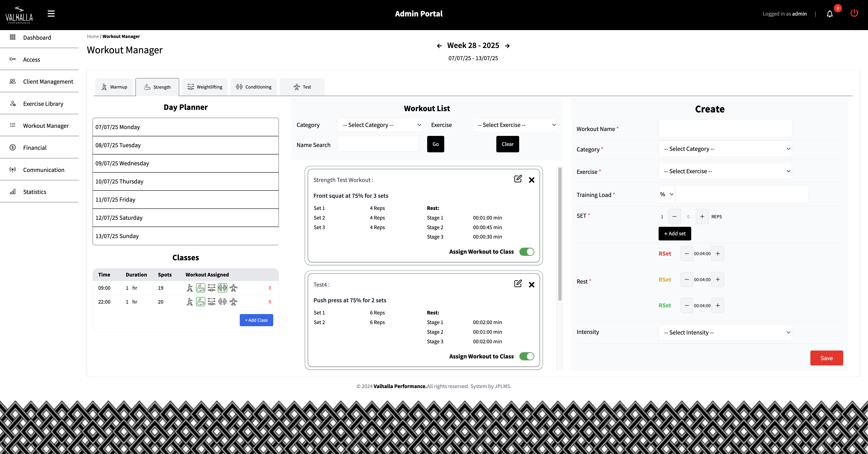The width and height of the screenshot is (868, 454).
Task: Expand the Select Intensity dropdown
Action: tap(725, 332)
